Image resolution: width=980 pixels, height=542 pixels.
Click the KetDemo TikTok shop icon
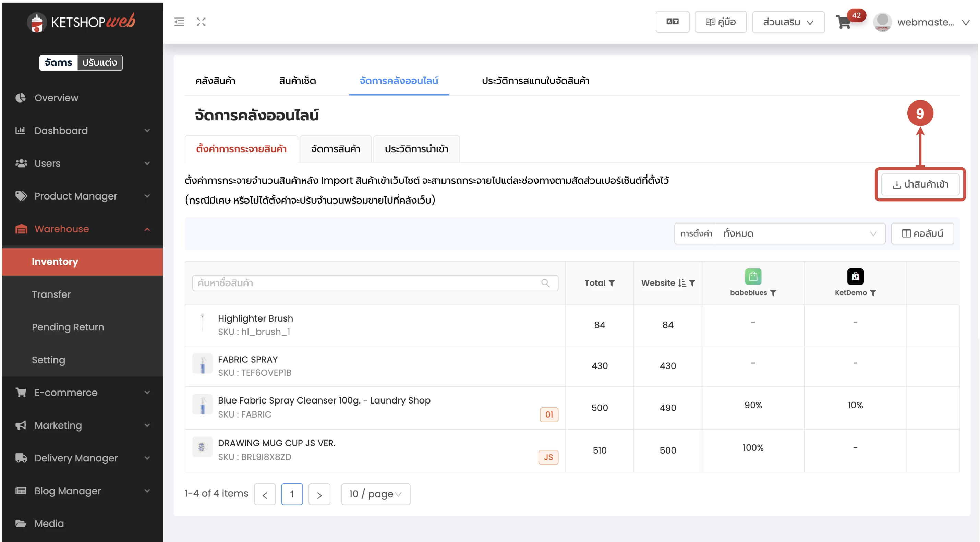point(855,277)
